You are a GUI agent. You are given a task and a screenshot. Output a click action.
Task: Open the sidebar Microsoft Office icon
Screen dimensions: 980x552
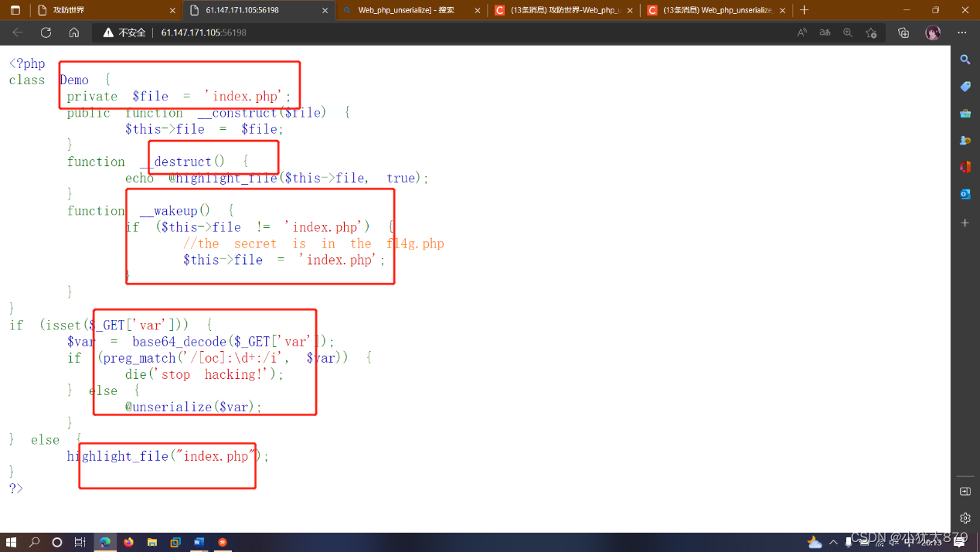pyautogui.click(x=965, y=167)
